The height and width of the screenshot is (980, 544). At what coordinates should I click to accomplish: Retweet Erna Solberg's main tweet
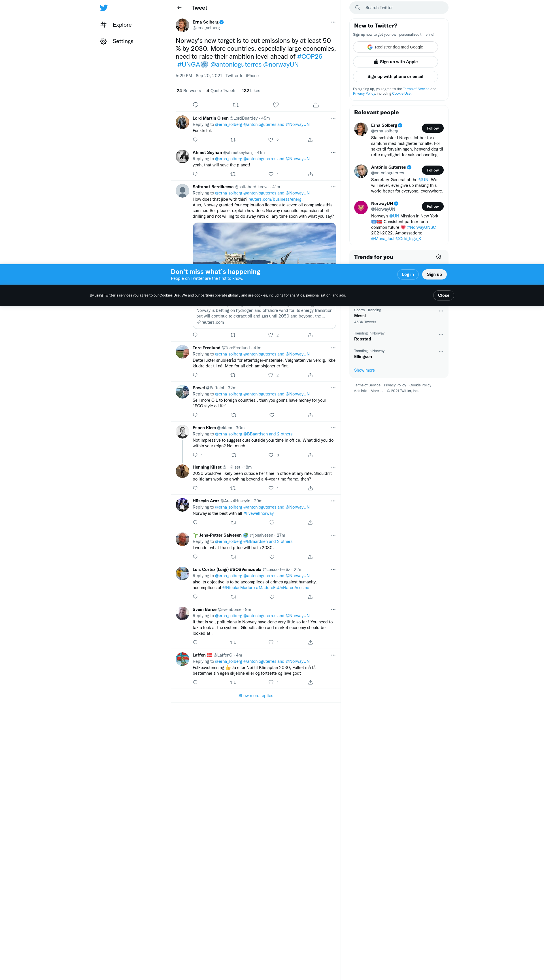pos(235,105)
